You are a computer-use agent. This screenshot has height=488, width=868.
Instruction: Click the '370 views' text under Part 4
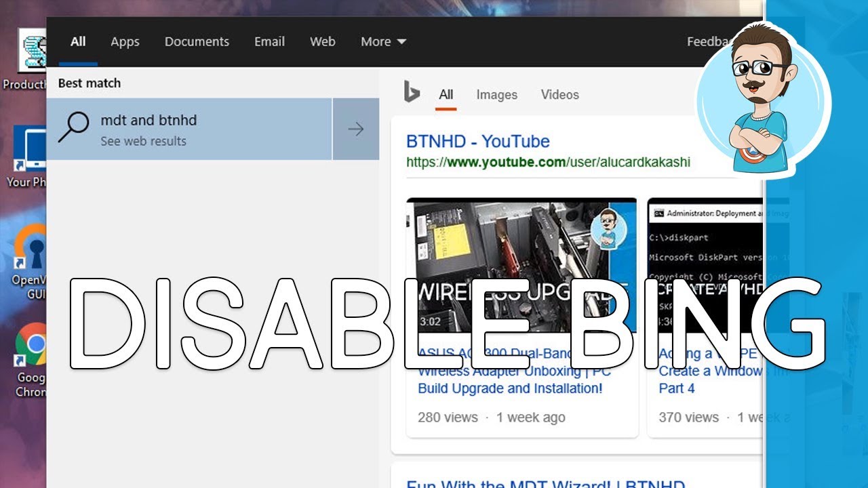(x=688, y=418)
